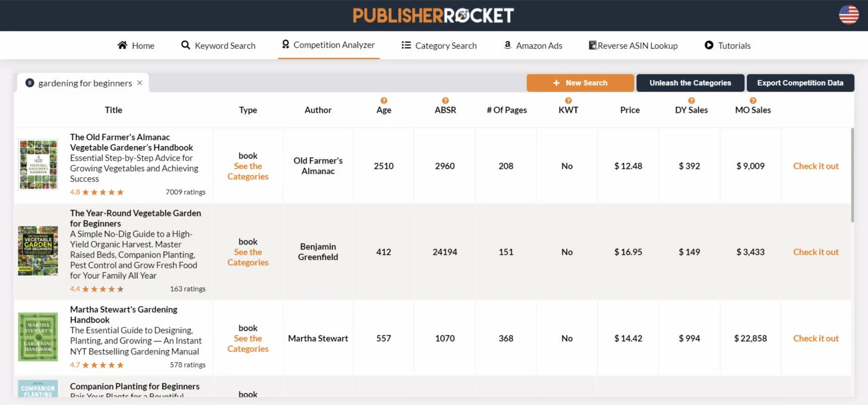Click the '7009 ratings' text
The width and height of the screenshot is (868, 405).
point(185,192)
